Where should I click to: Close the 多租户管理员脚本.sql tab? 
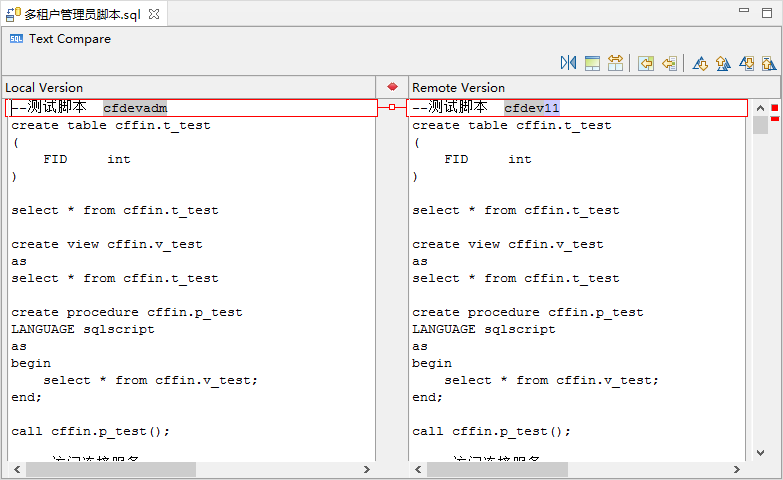(x=154, y=14)
